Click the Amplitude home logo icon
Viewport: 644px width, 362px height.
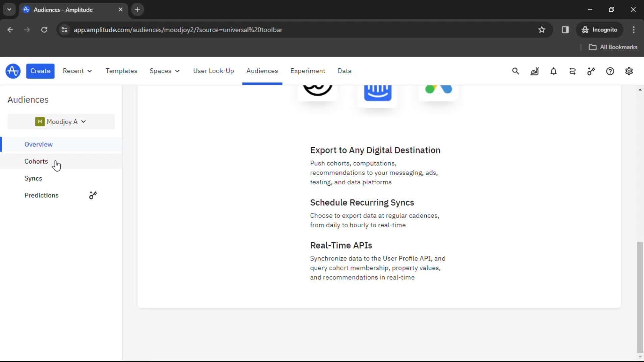click(x=13, y=71)
